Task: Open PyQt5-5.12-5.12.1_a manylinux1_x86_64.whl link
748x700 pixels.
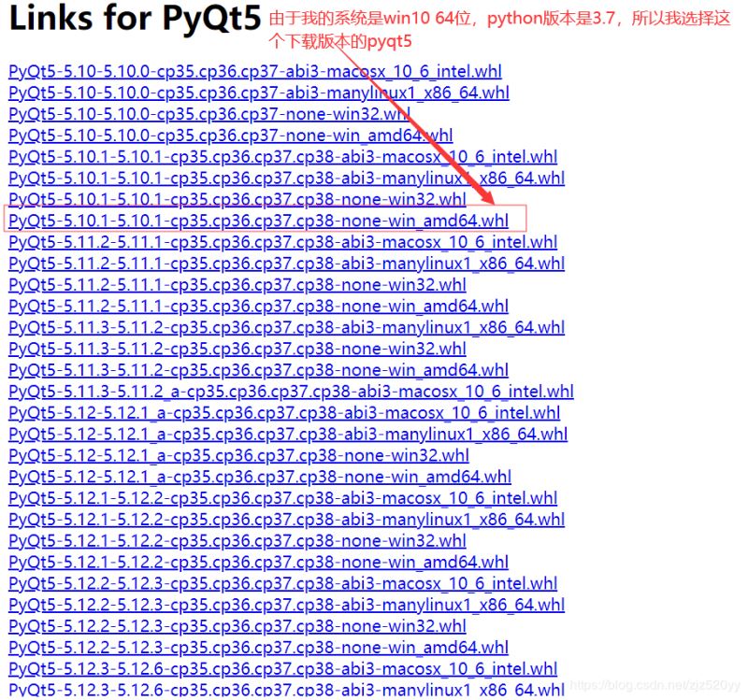Action: coord(288,435)
